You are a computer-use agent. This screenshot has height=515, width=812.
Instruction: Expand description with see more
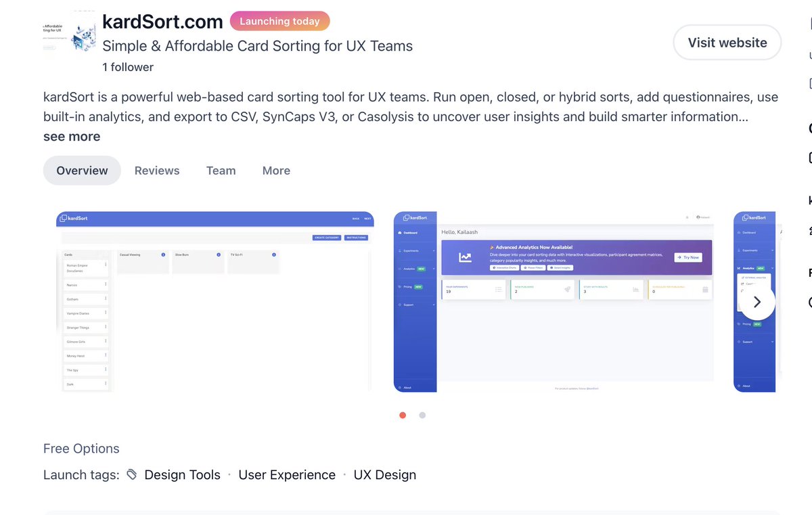[72, 136]
